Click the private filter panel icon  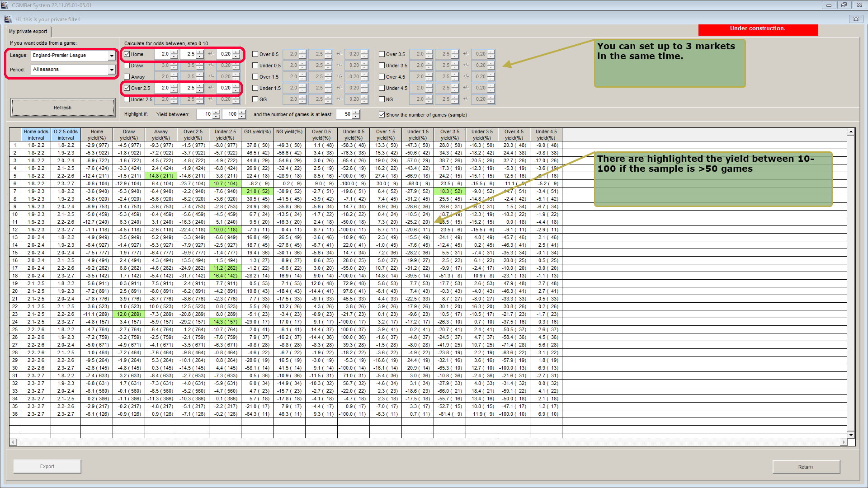[8, 19]
